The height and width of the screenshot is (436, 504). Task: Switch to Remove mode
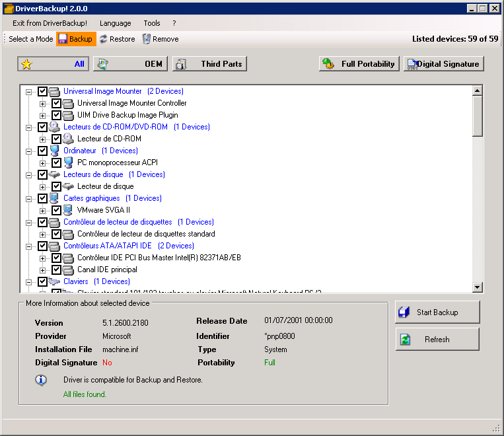pos(161,39)
